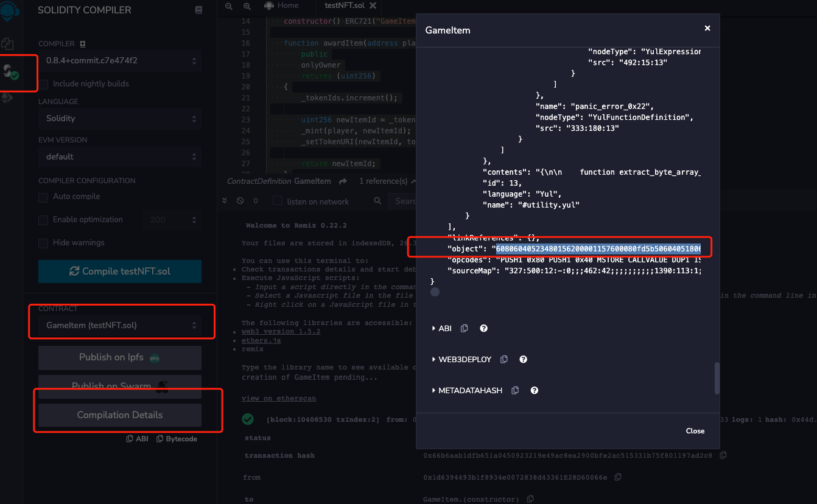Click line 27 return newItemId
817x504 pixels.
[x=340, y=164]
